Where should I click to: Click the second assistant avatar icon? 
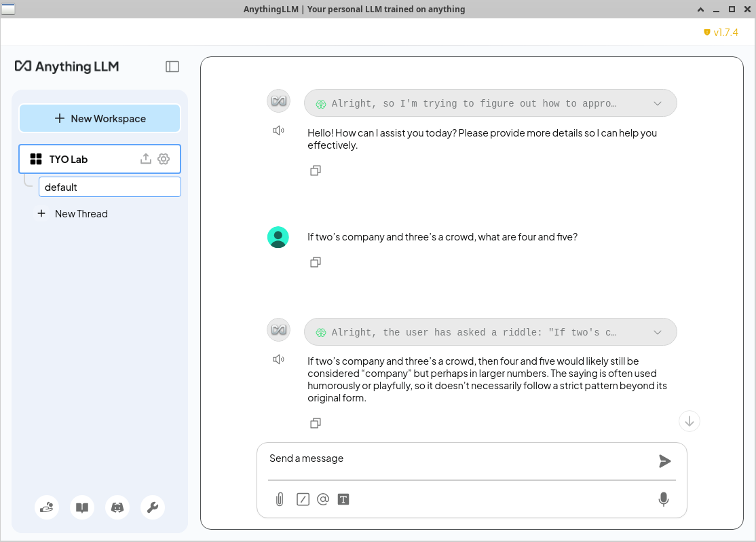(x=279, y=329)
